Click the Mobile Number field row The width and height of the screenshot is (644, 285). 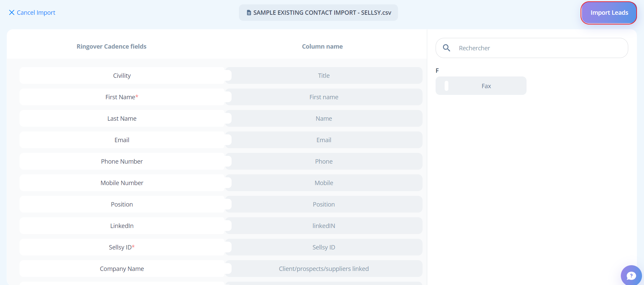[x=122, y=183]
